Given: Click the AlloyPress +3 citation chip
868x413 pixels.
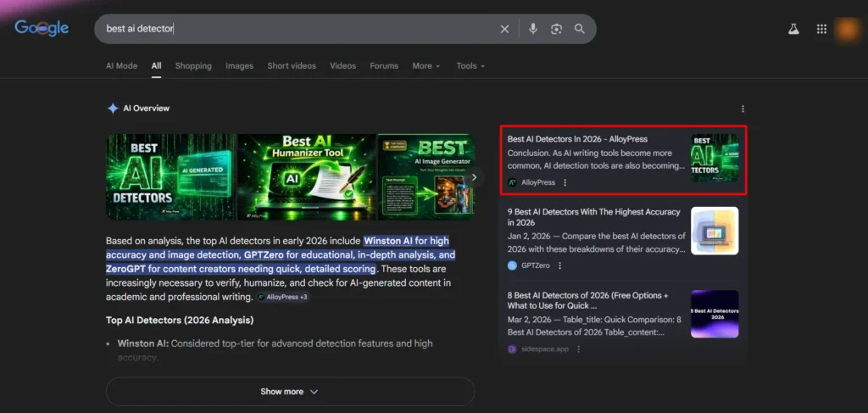Looking at the screenshot, I should (282, 298).
